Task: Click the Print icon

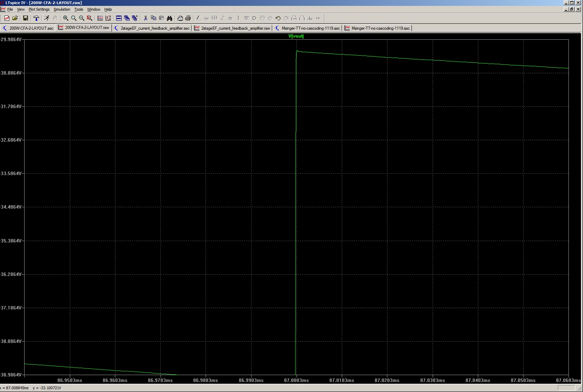Action: tap(188, 18)
